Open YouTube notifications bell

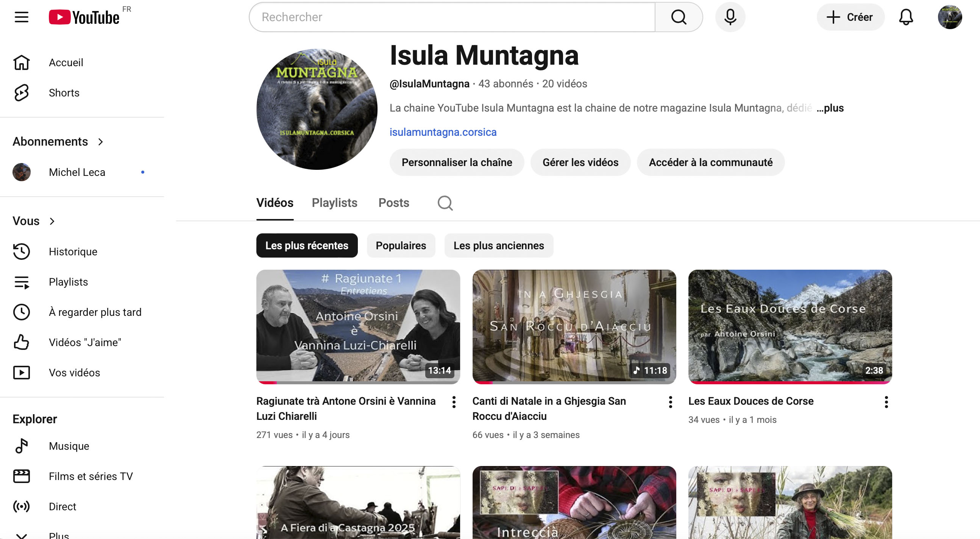tap(906, 17)
